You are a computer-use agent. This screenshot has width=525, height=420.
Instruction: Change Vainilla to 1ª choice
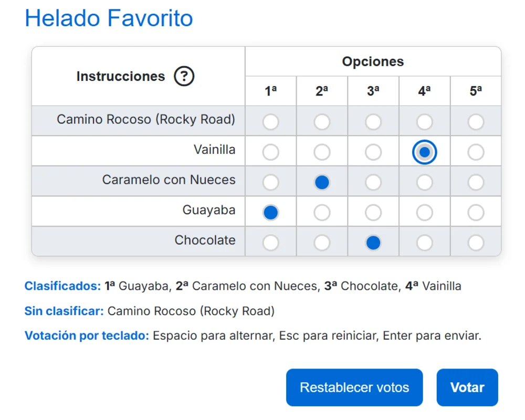pyautogui.click(x=270, y=151)
